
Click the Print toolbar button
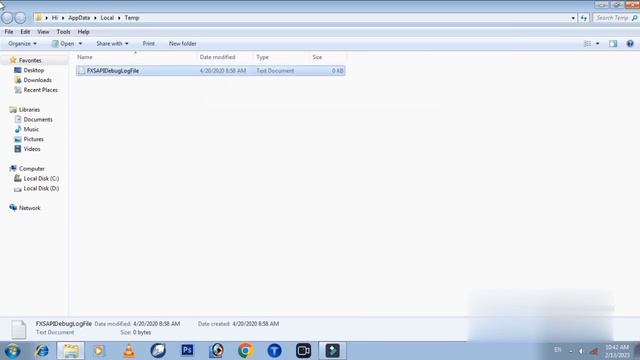149,44
